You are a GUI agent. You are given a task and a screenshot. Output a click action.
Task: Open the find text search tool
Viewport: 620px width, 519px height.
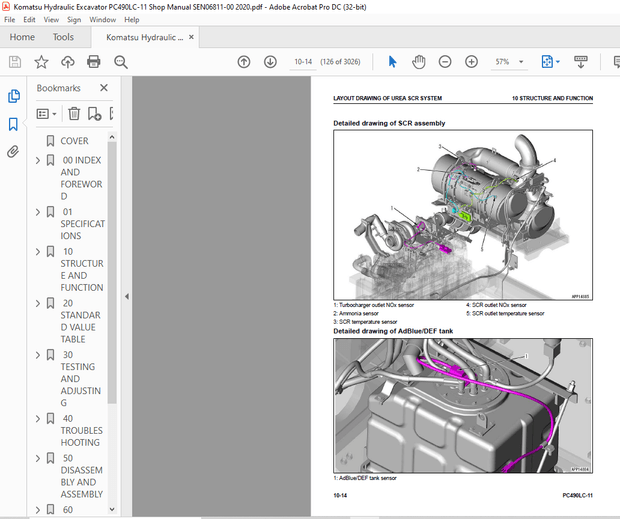coord(121,62)
